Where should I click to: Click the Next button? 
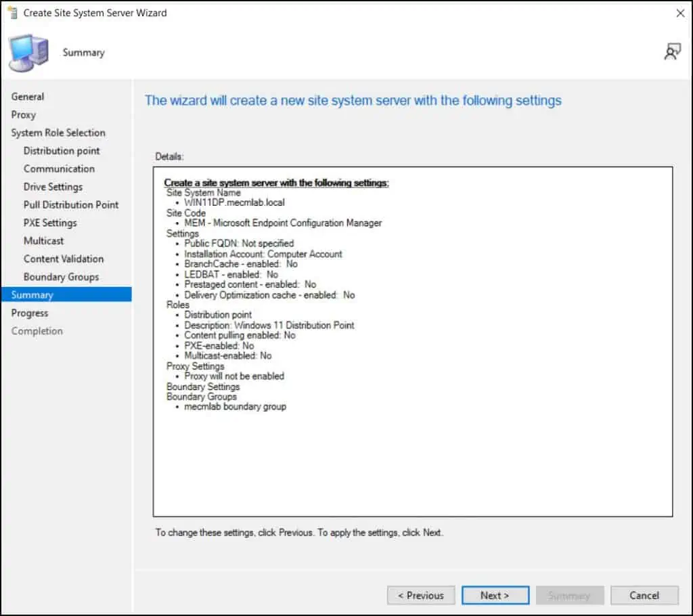click(x=495, y=596)
